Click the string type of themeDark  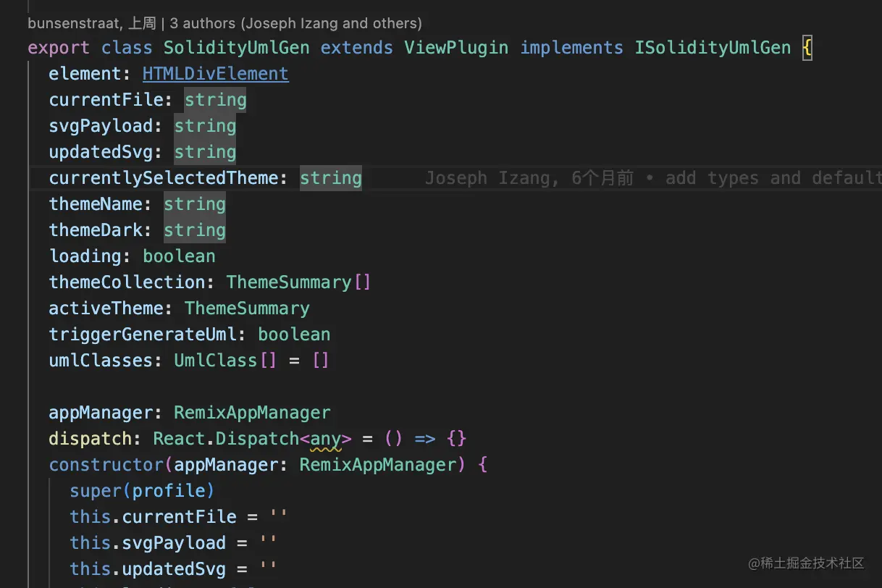(195, 230)
